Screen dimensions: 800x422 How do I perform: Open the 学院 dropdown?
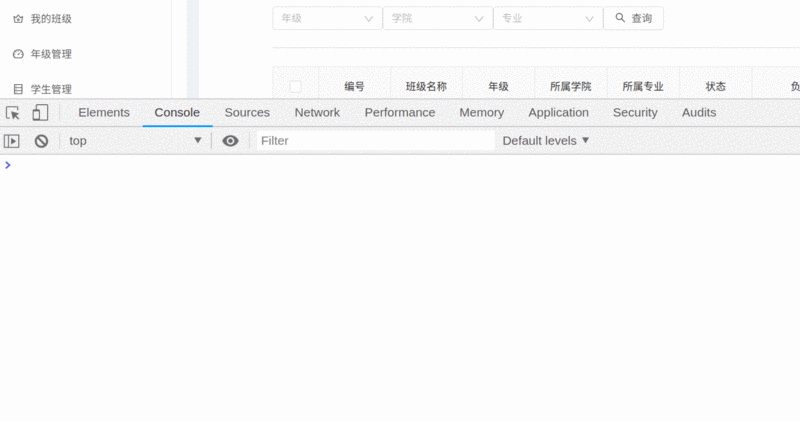pyautogui.click(x=437, y=18)
